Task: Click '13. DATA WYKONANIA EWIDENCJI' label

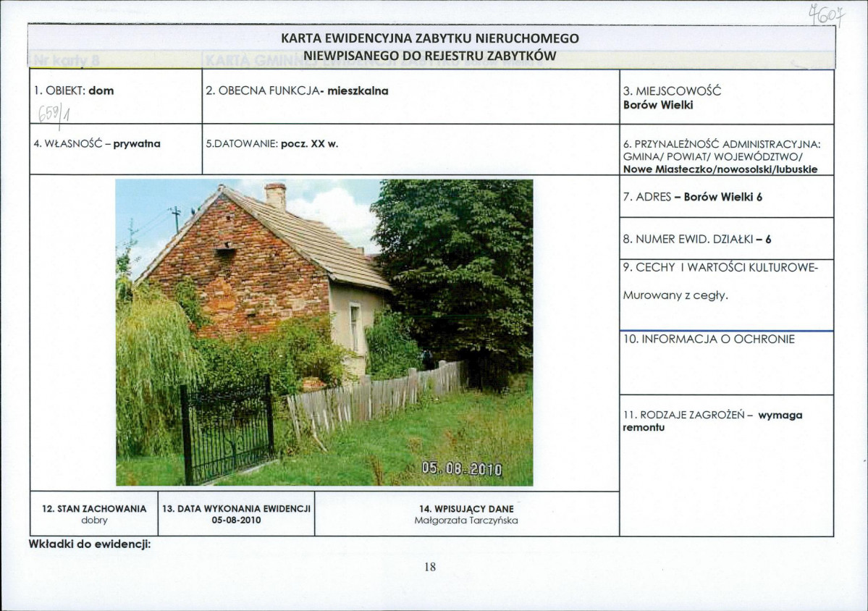Action: 237,509
